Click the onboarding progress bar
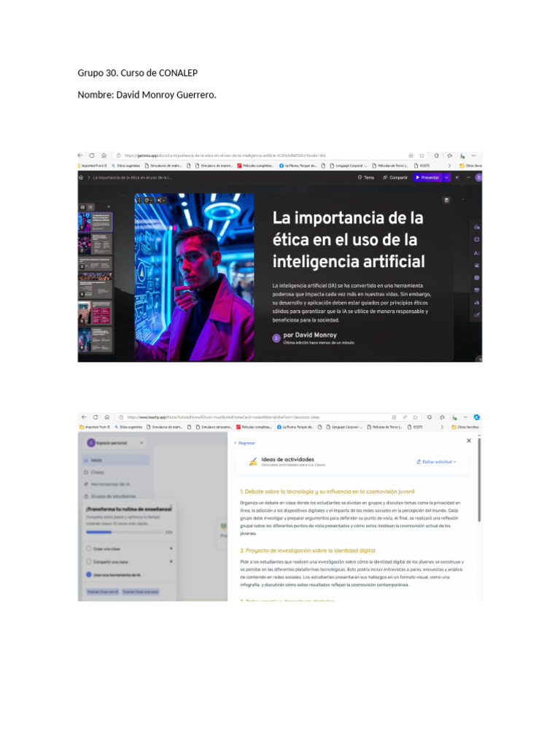Viewport: 560px width, 747px height. pos(124,532)
